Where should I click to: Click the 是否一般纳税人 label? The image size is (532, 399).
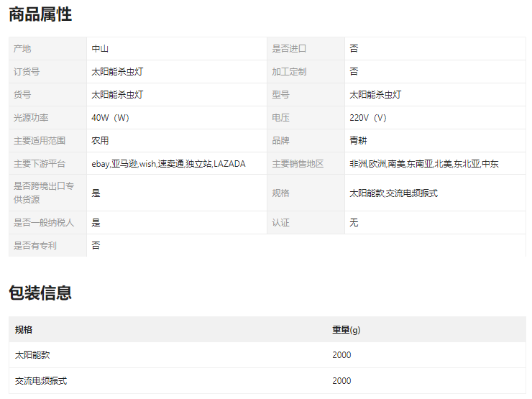[44, 223]
